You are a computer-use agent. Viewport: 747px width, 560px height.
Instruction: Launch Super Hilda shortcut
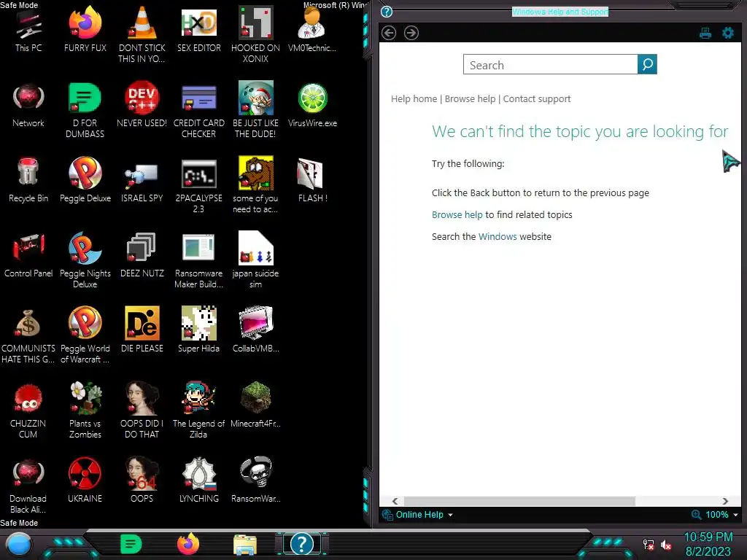click(x=198, y=330)
